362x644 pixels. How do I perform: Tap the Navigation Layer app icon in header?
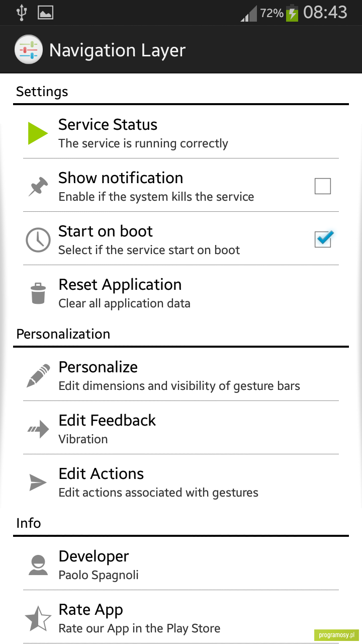coord(28,49)
